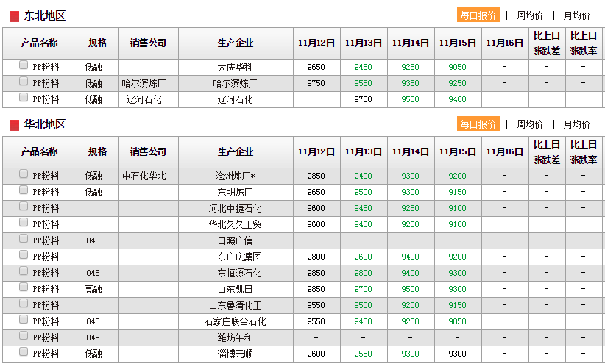The width and height of the screenshot is (605, 364).
Task: Click the 每日报价 orange tab in 东北地区 section
Action: tap(478, 15)
